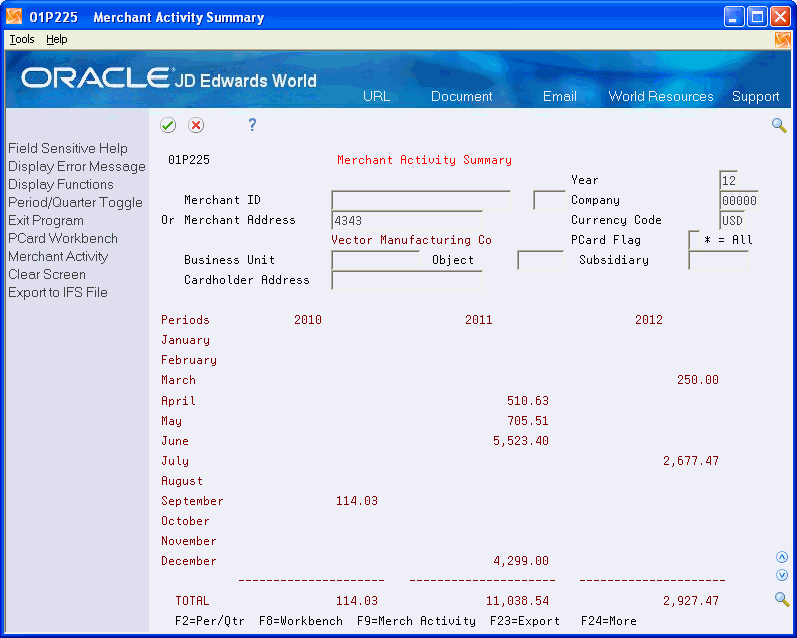This screenshot has width=797, height=638.
Task: Click the magnifier icon at bottom right
Action: pyautogui.click(x=782, y=599)
